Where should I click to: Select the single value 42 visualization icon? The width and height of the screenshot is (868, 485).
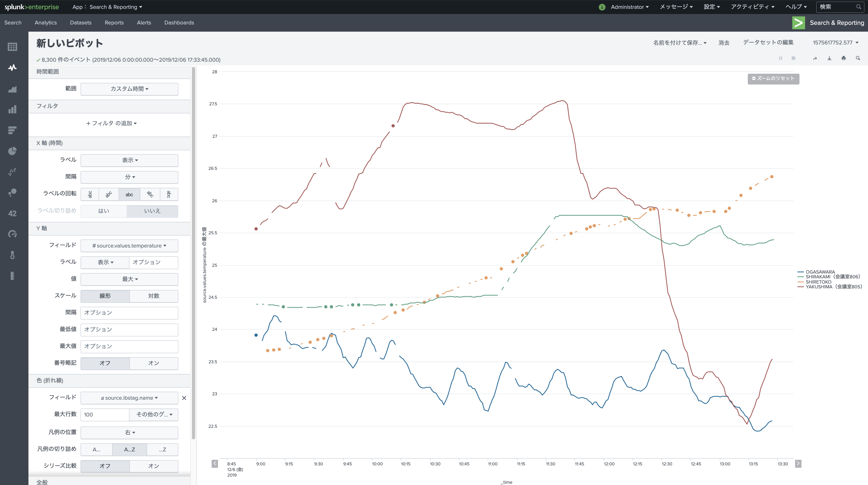click(x=12, y=213)
